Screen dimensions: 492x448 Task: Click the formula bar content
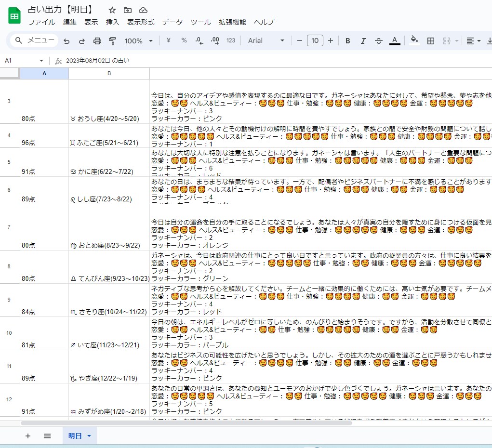[98, 61]
